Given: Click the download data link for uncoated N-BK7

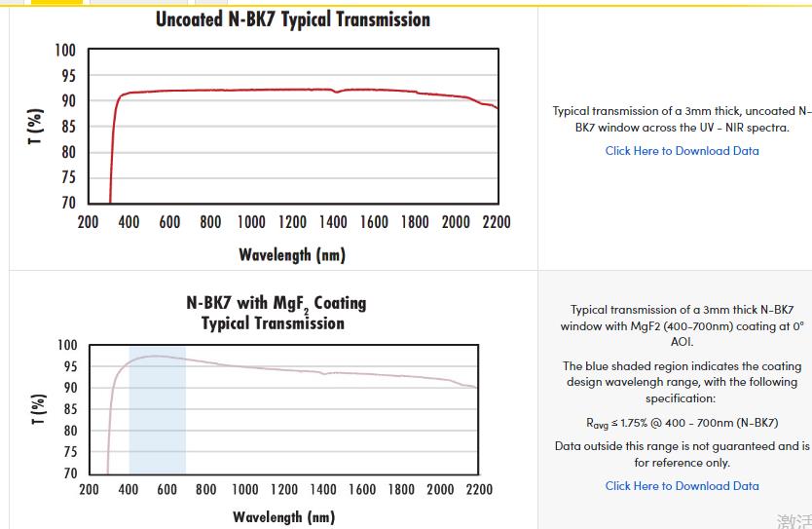Looking at the screenshot, I should point(682,151).
